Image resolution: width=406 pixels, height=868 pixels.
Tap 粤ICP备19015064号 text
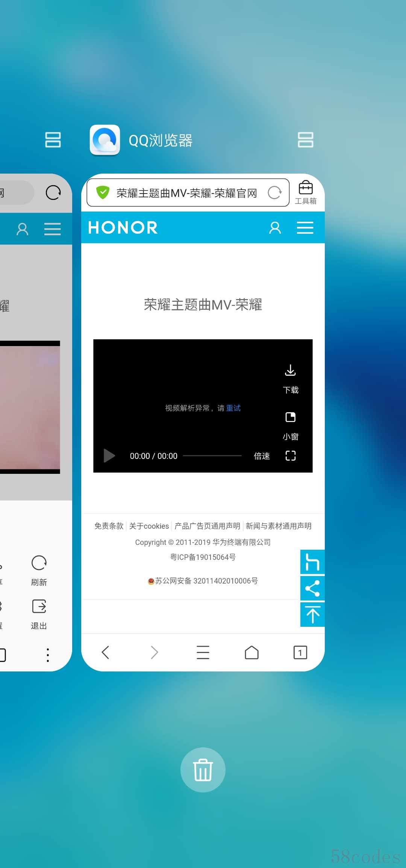(x=203, y=557)
